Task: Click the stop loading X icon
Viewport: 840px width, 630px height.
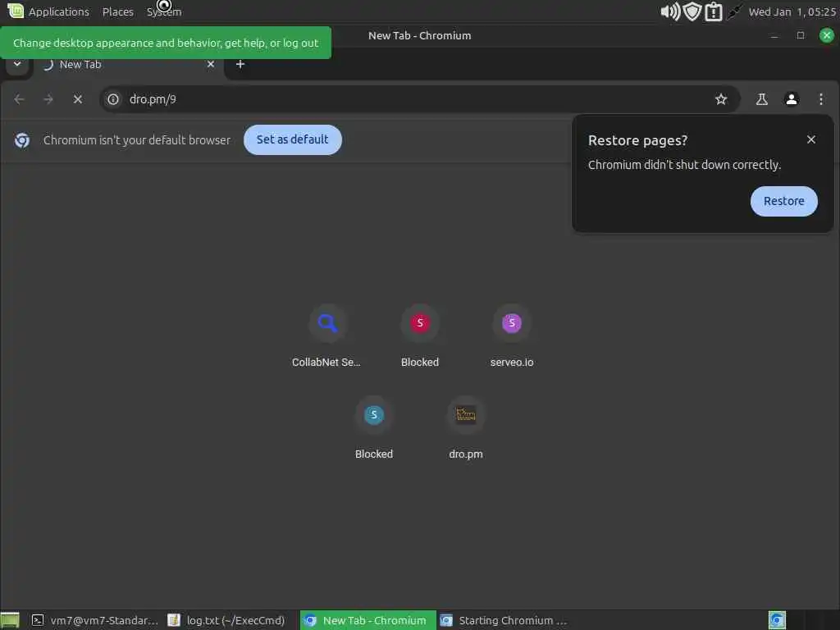Action: coord(78,99)
